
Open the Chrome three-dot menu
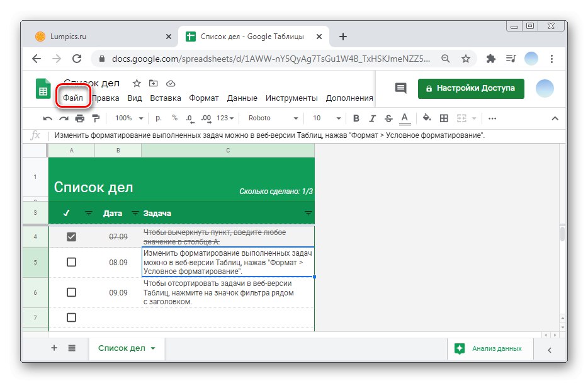[551, 59]
